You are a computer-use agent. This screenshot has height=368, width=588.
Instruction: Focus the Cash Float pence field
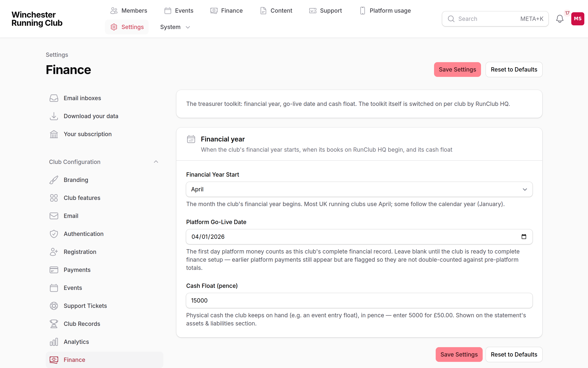pyautogui.click(x=359, y=301)
